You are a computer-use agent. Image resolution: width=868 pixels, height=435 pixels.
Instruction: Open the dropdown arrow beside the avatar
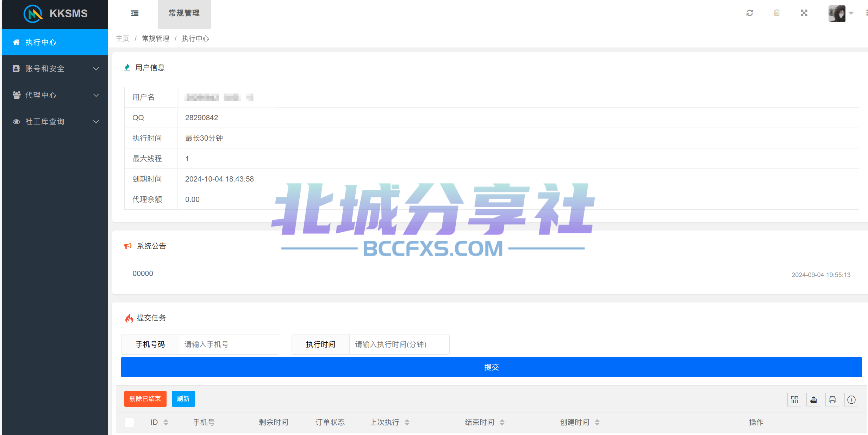851,13
